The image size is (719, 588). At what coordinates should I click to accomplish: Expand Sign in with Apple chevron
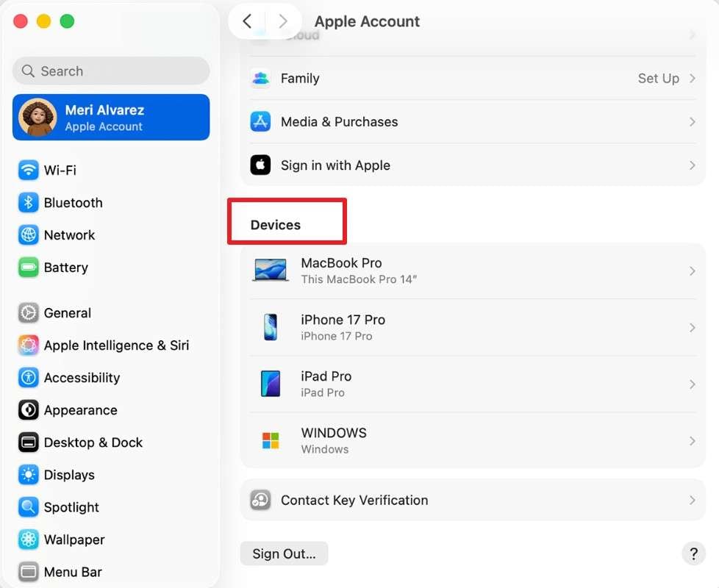click(x=693, y=165)
